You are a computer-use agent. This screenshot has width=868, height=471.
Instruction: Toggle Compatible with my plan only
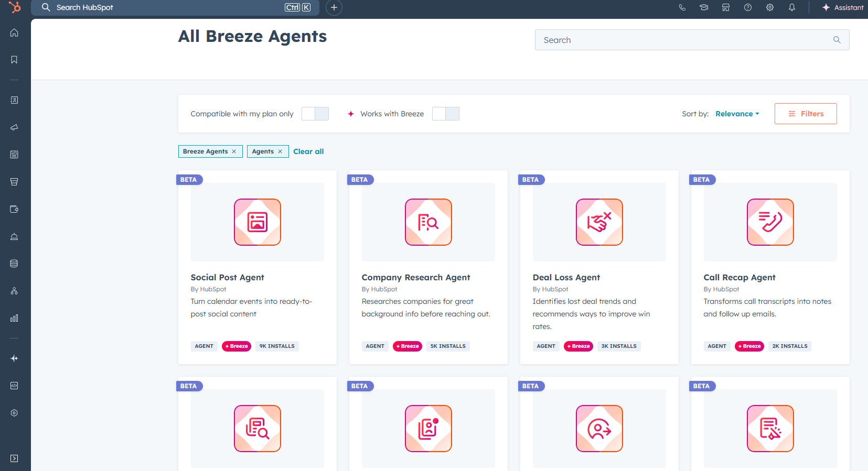[x=315, y=114]
